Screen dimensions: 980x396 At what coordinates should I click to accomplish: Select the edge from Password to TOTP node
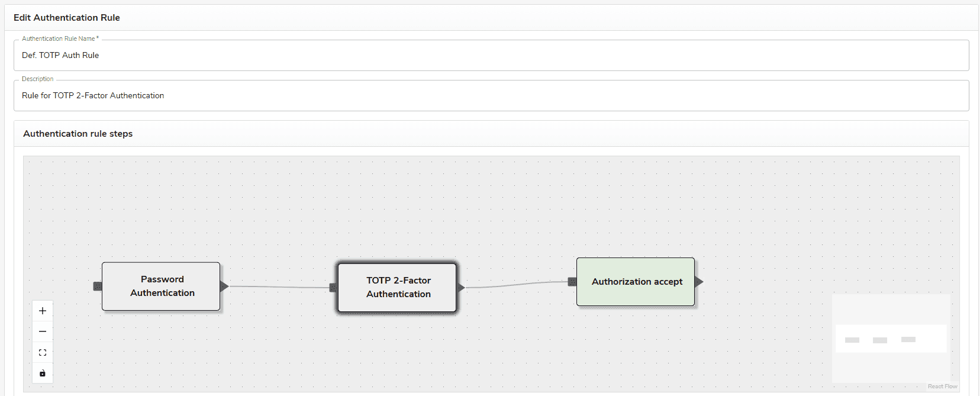[x=278, y=287]
